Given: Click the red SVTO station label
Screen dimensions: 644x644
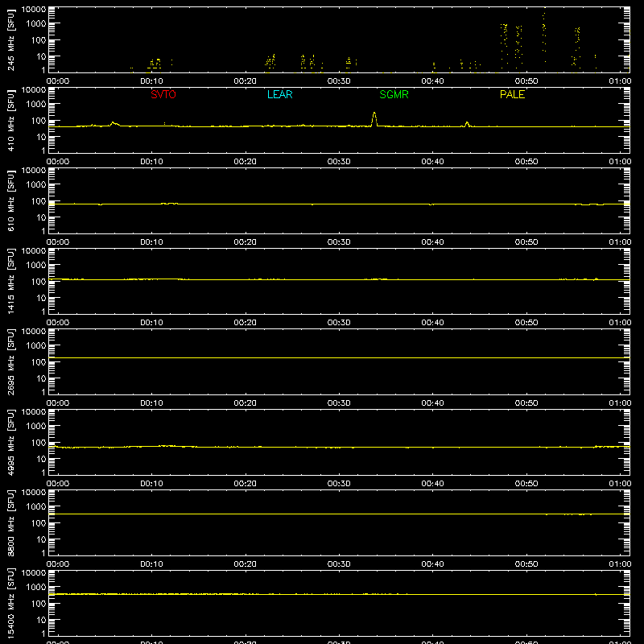Looking at the screenshot, I should [163, 94].
